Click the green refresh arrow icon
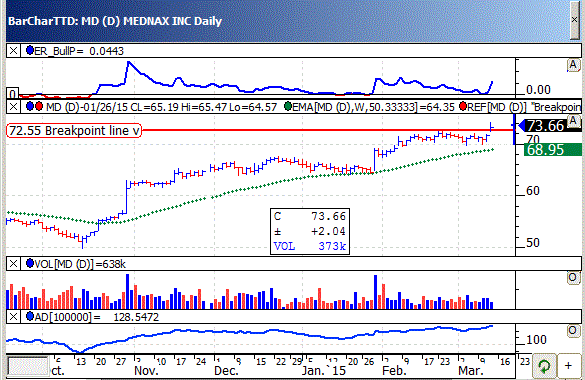The width and height of the screenshot is (585, 380). coord(544,366)
